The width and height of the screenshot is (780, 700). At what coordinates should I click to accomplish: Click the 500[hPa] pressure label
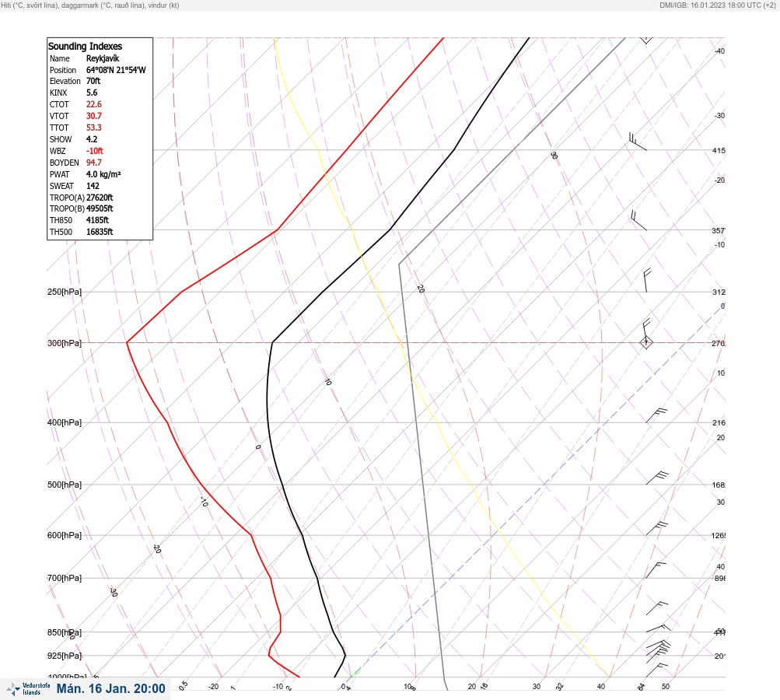65,485
